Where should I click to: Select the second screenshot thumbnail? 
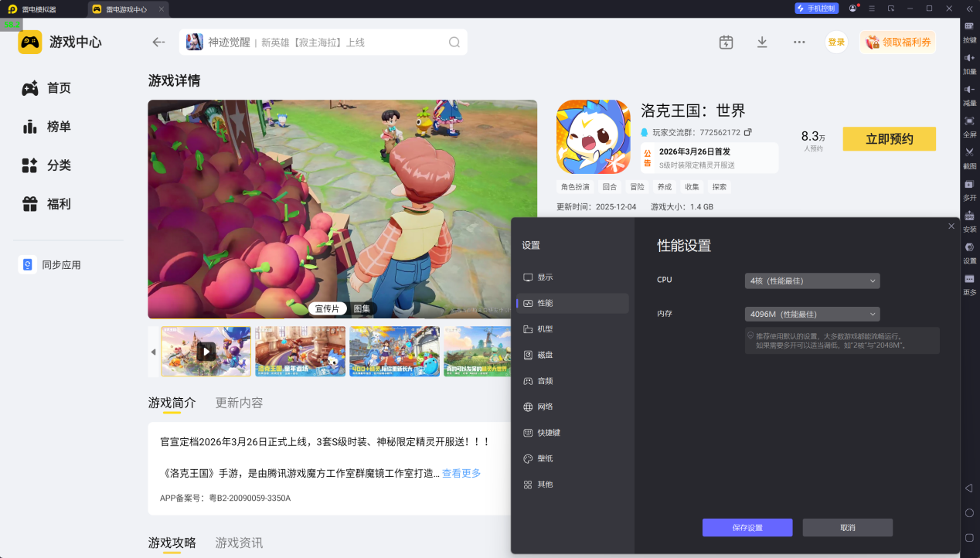point(300,352)
